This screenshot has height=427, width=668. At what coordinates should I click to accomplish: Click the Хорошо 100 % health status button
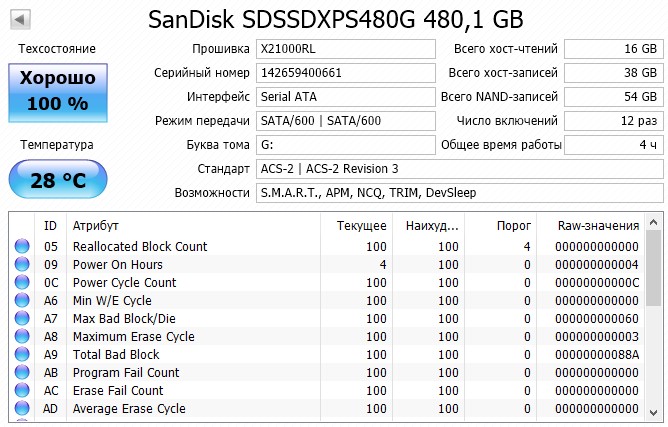56,90
